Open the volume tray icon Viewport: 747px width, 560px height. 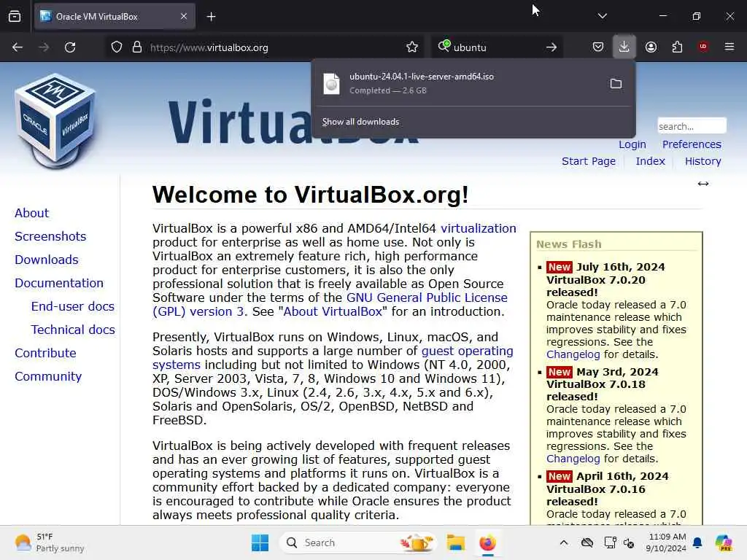(629, 542)
